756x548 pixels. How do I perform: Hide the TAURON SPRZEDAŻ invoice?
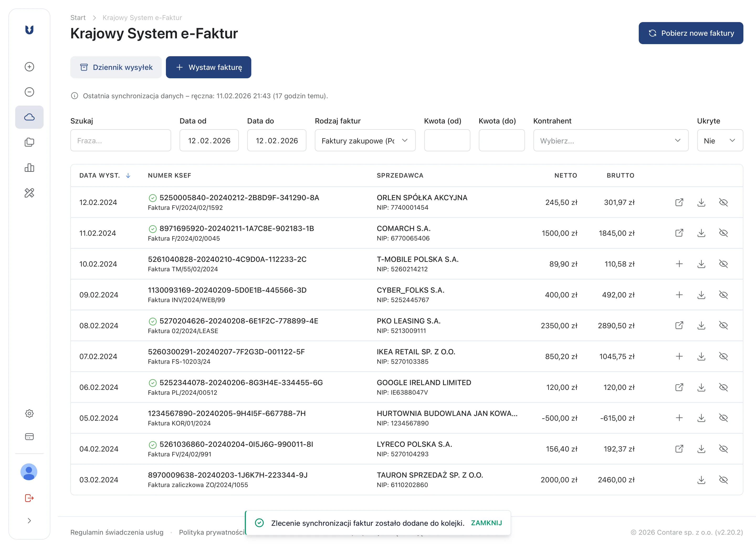pyautogui.click(x=723, y=480)
